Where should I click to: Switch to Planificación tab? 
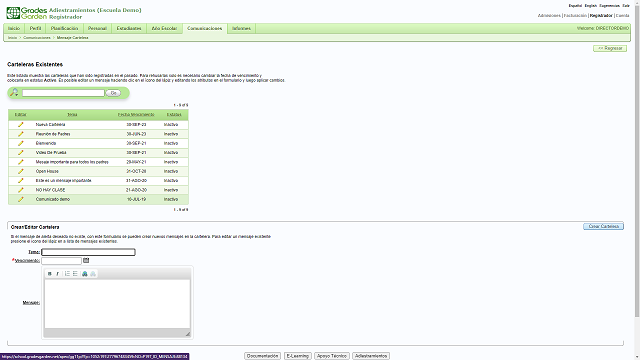[x=64, y=29]
